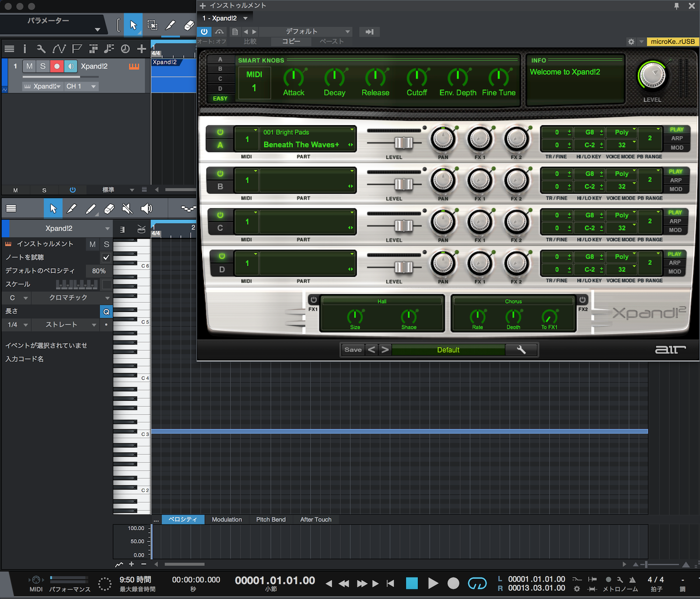Select smart knobs tab A
The width and height of the screenshot is (700, 599).
tap(220, 60)
